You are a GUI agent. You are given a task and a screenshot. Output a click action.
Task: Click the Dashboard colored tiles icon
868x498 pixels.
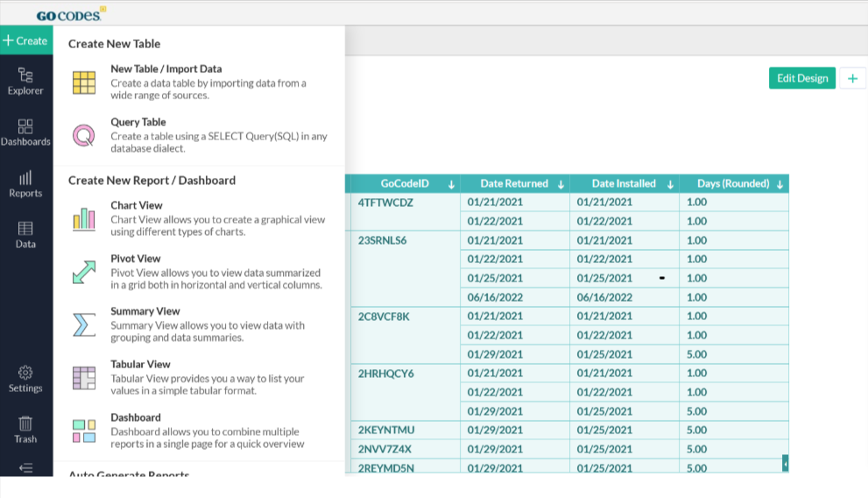pyautogui.click(x=84, y=431)
